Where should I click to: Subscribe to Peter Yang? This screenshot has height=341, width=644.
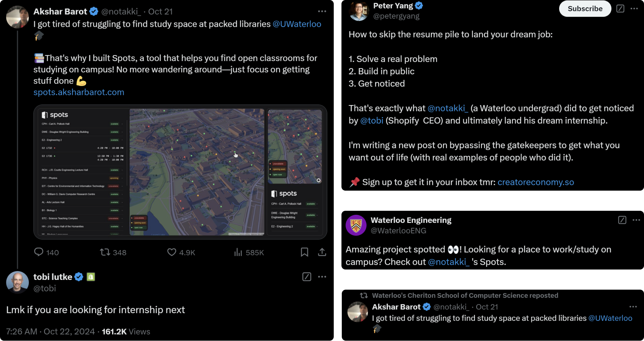(x=585, y=9)
